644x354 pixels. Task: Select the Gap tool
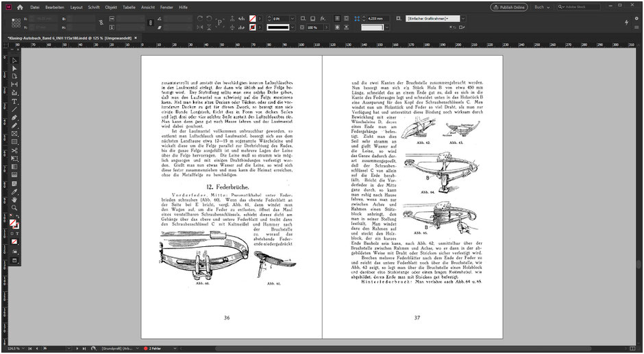point(14,84)
